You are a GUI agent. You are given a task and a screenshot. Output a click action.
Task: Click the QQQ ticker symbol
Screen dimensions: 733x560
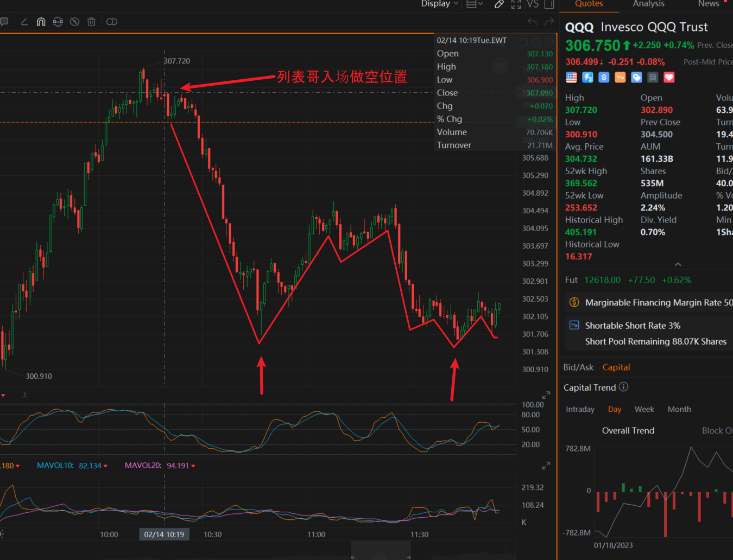click(579, 27)
